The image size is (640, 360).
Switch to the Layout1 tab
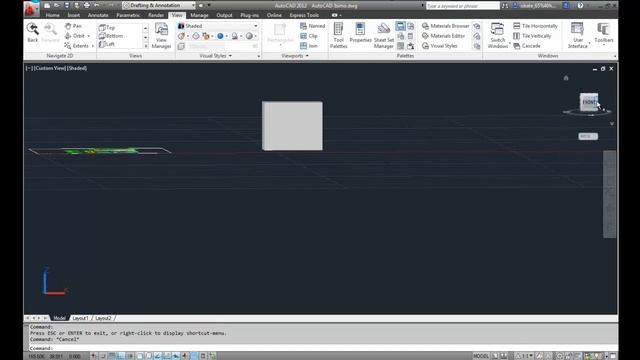[x=80, y=318]
